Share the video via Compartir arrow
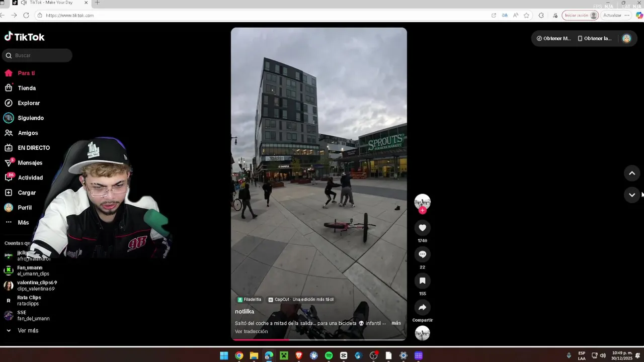 click(422, 307)
